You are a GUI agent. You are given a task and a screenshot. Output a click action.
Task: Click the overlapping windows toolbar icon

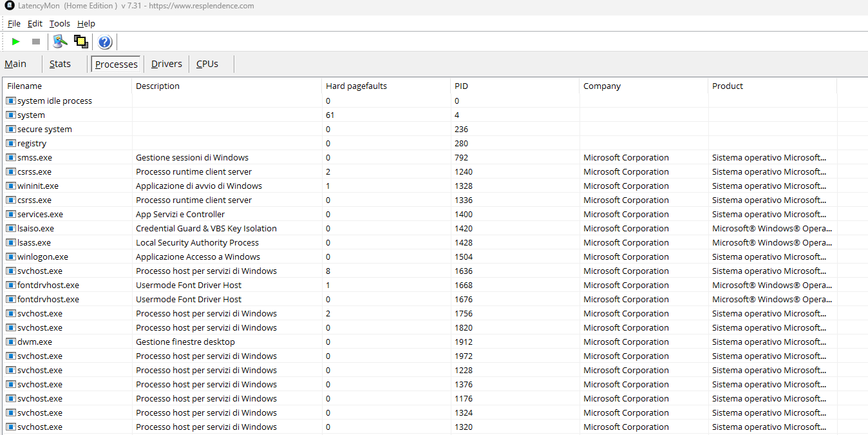click(x=80, y=42)
